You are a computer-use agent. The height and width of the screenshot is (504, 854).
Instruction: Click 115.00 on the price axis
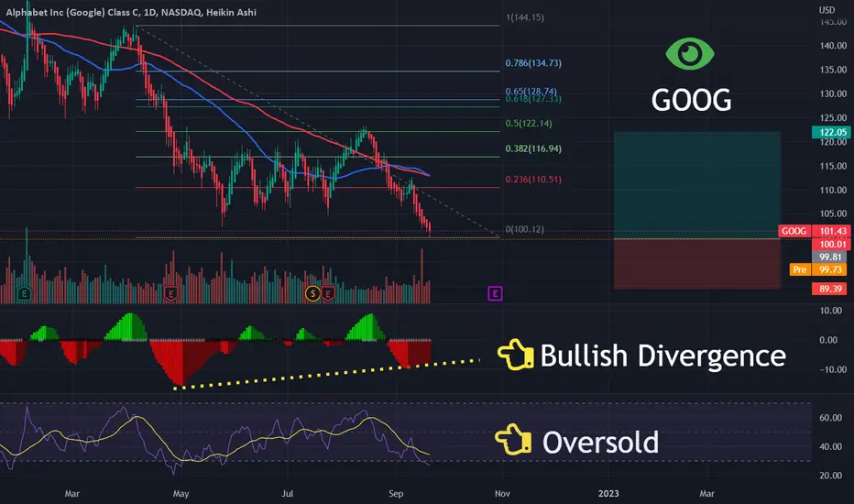[x=833, y=166]
